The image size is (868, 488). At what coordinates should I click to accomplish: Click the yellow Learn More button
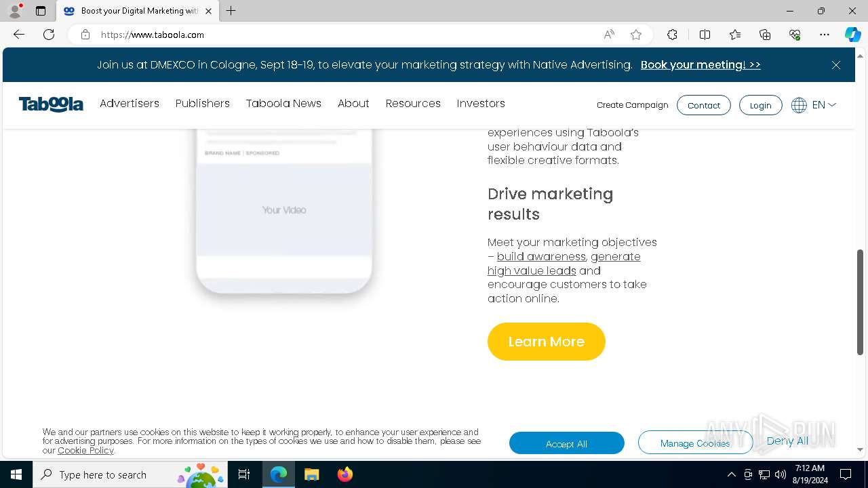pos(546,342)
